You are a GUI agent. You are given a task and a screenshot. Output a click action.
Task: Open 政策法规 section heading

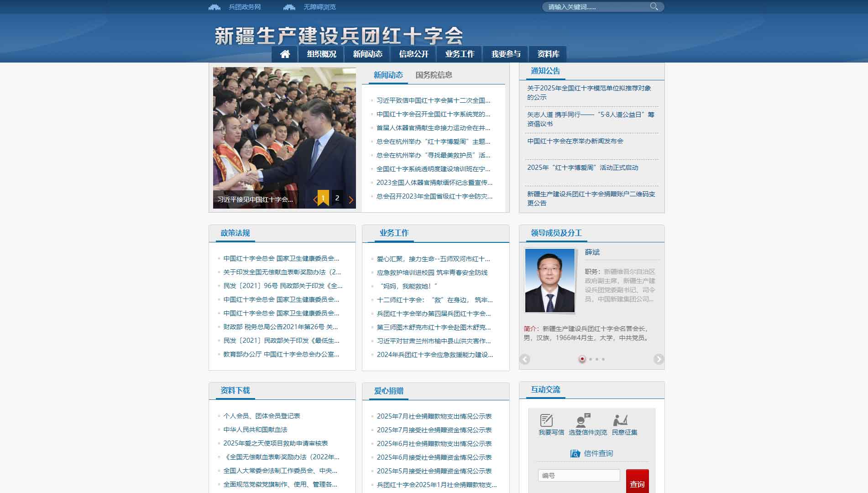(x=235, y=233)
